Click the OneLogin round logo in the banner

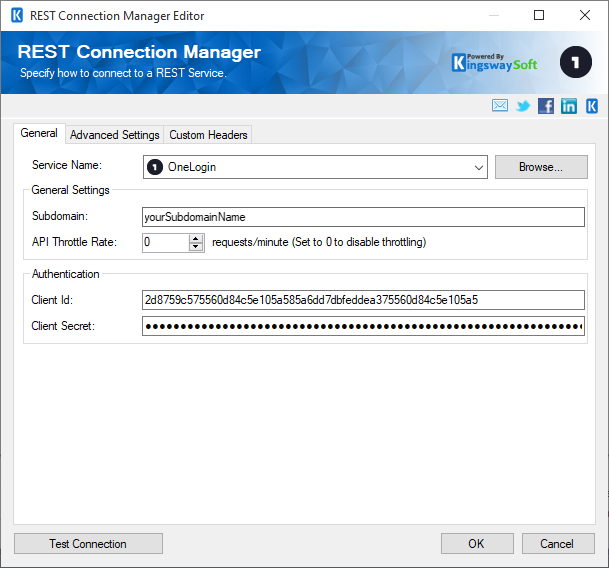click(576, 62)
